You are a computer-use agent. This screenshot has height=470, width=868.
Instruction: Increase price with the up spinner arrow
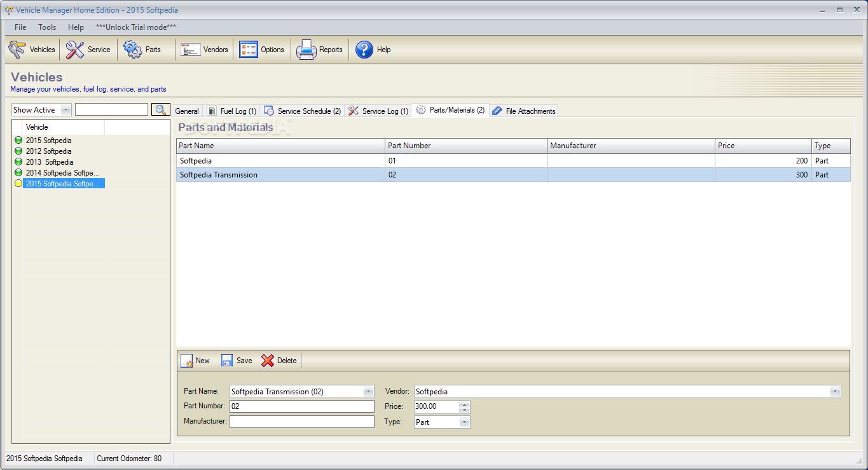click(465, 404)
